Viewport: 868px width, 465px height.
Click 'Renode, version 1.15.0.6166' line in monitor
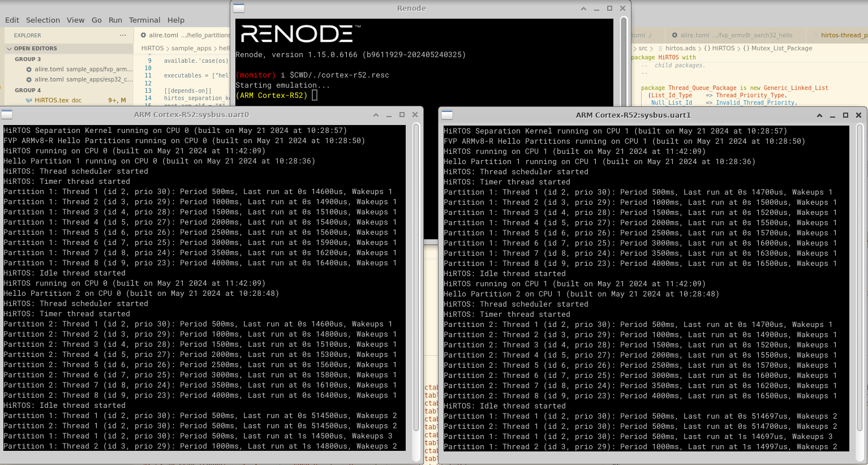(x=351, y=55)
